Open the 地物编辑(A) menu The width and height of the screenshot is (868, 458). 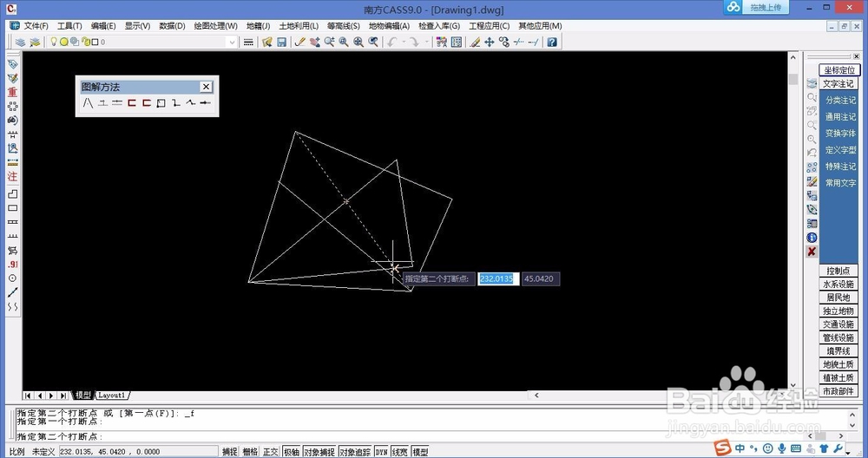click(x=389, y=26)
